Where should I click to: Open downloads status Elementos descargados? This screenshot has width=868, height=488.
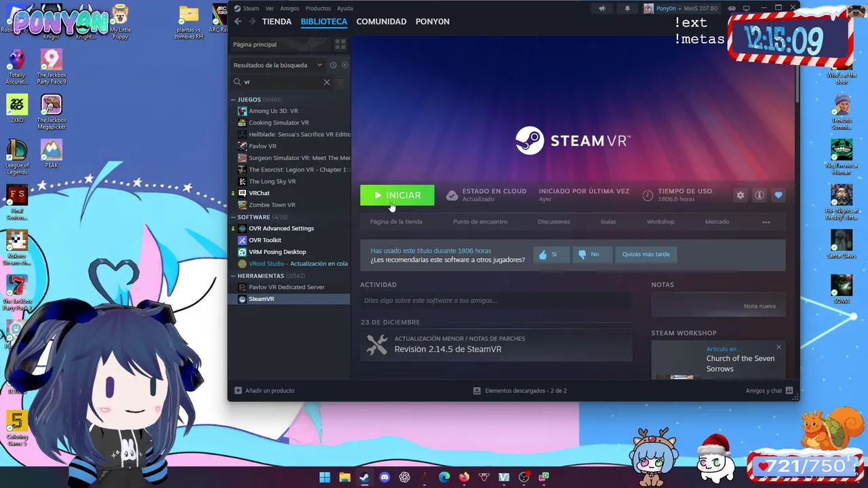pyautogui.click(x=519, y=390)
